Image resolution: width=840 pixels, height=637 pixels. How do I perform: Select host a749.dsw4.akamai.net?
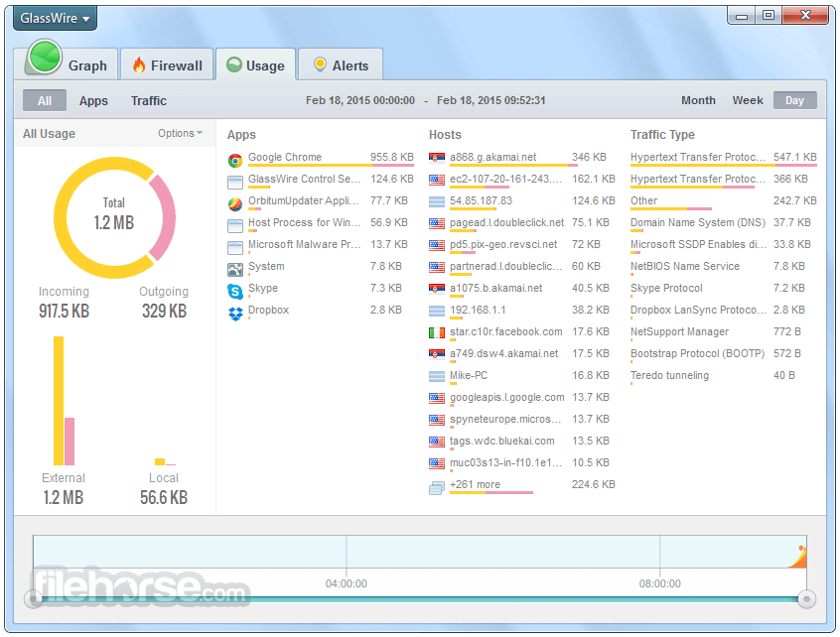(522, 355)
